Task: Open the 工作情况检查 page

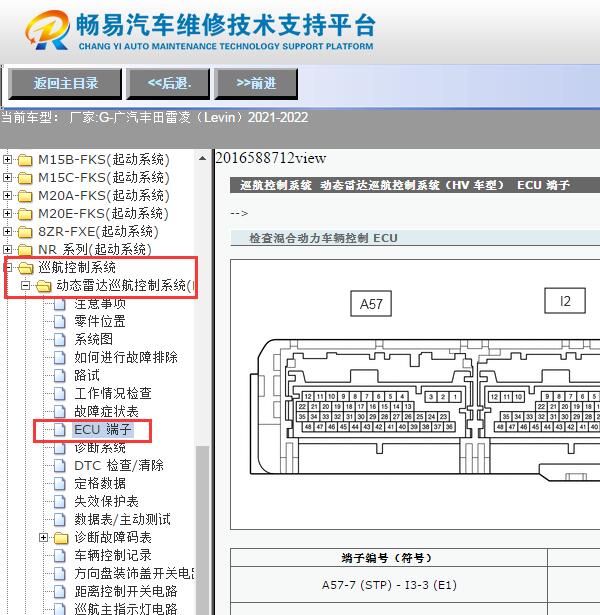Action: (113, 393)
